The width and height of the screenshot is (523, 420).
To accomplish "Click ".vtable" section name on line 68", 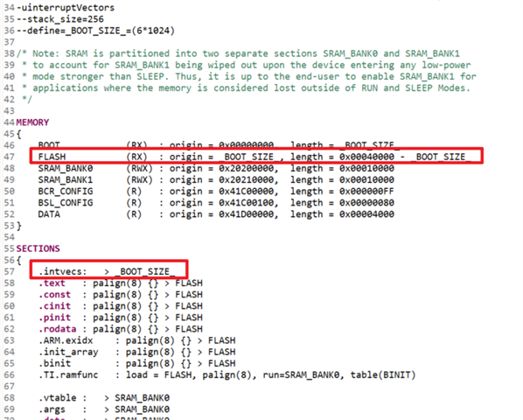I will point(57,398).
